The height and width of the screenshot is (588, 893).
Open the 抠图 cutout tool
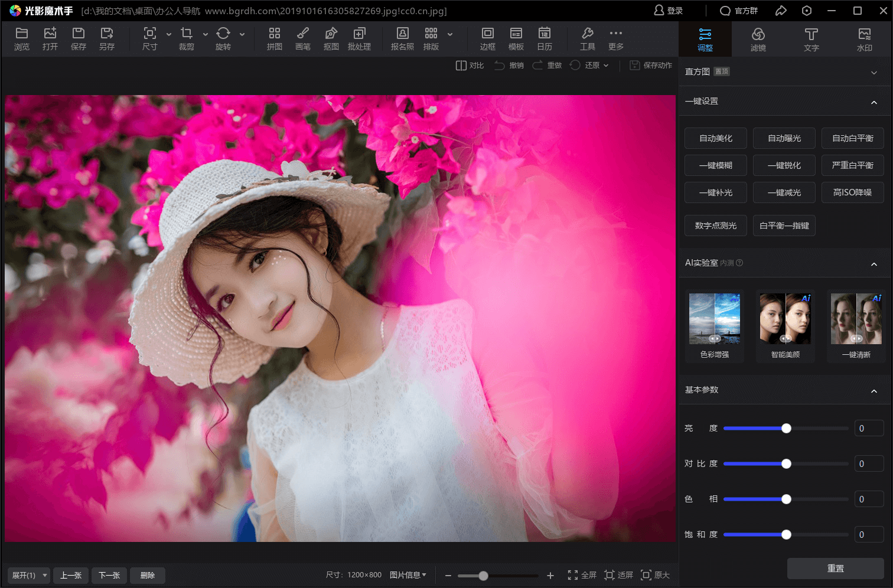pos(331,38)
